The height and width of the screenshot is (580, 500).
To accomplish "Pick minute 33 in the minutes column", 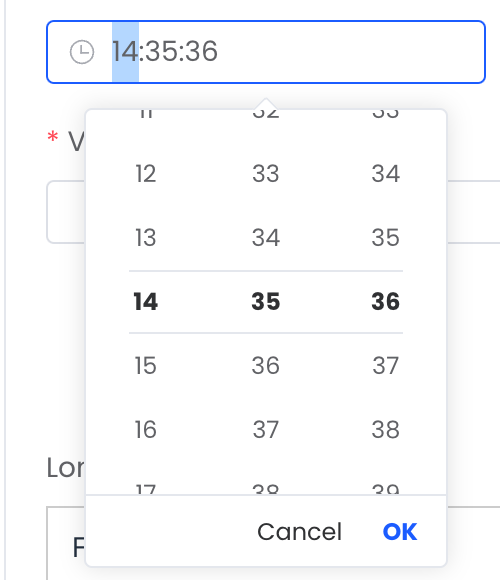I will (266, 173).
